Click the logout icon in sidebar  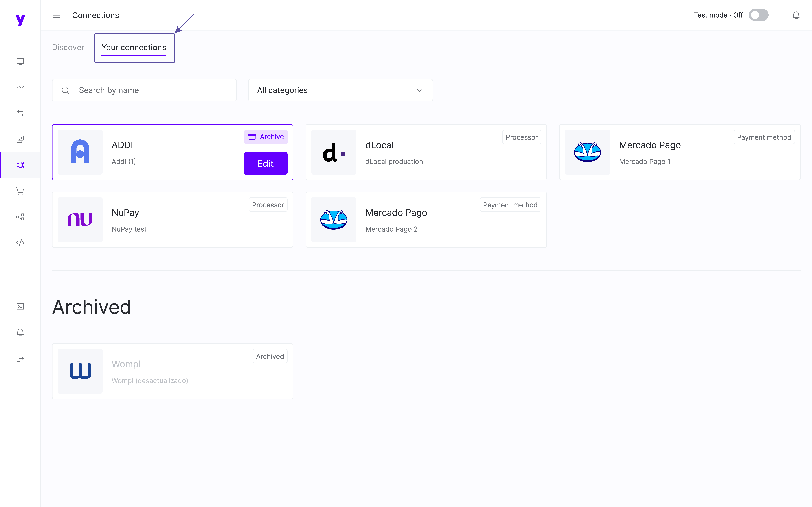pyautogui.click(x=20, y=358)
